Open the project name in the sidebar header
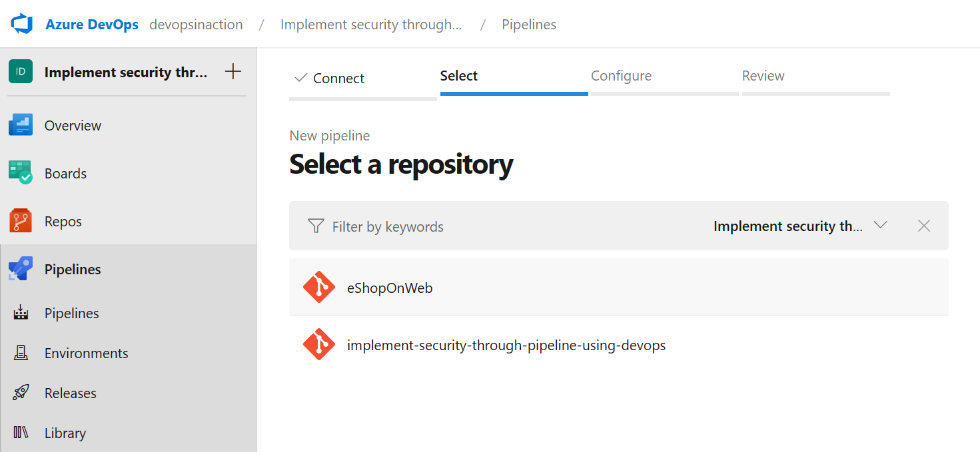This screenshot has height=452, width=980. coord(126,72)
